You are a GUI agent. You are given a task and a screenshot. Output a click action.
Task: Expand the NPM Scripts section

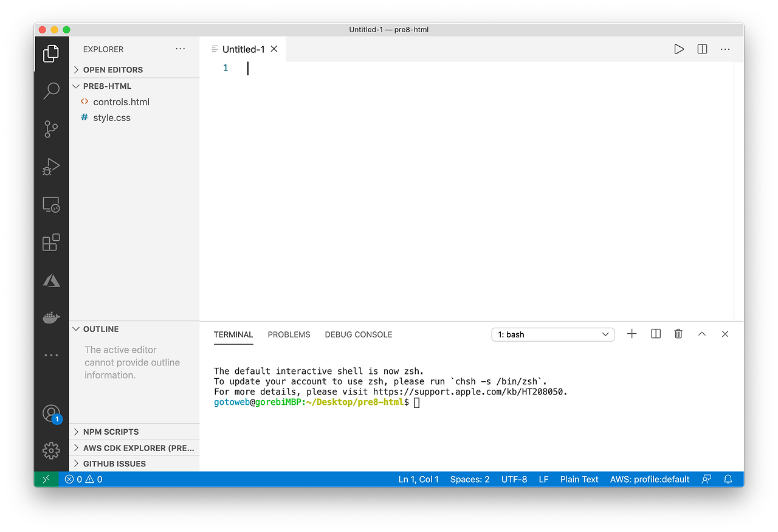(134, 432)
